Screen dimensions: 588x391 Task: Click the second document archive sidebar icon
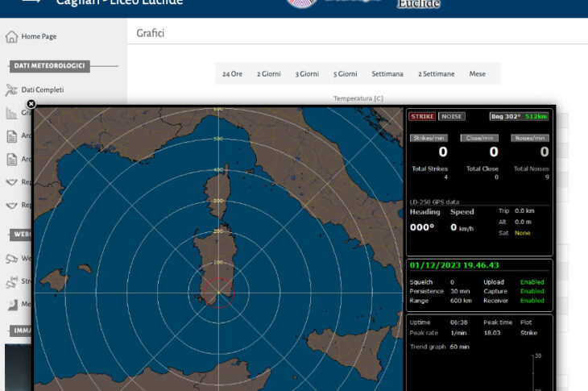click(11, 160)
